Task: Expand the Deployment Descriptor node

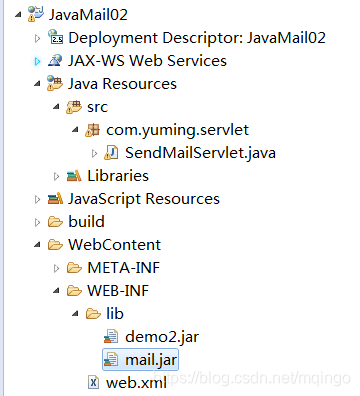Action: click(x=37, y=38)
